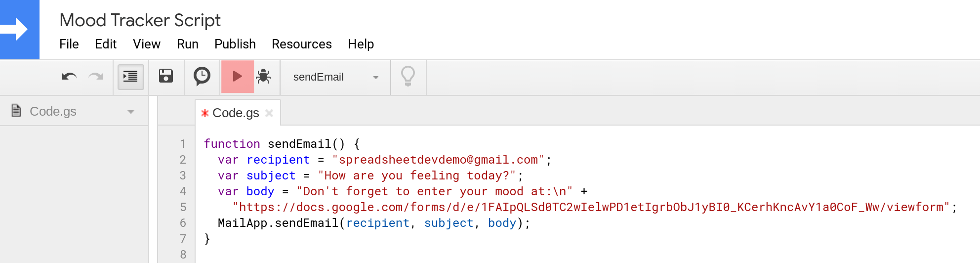Open the Run menu
The image size is (980, 263).
(188, 44)
